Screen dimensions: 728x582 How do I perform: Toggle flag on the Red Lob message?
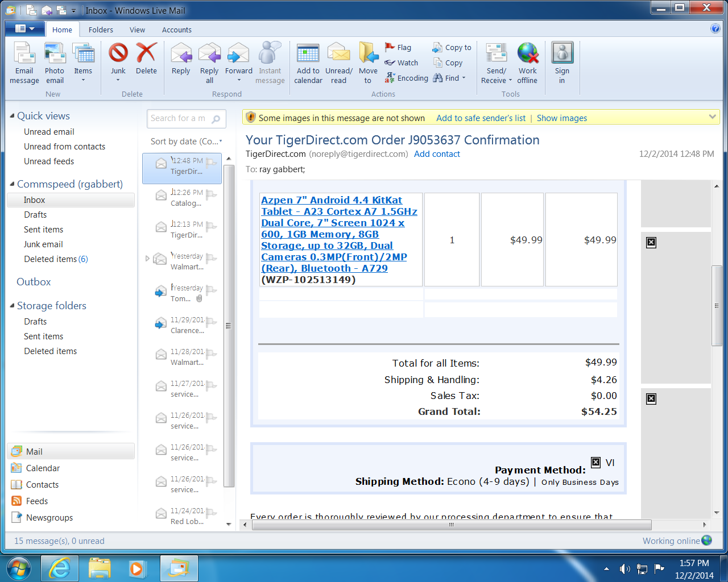[212, 513]
